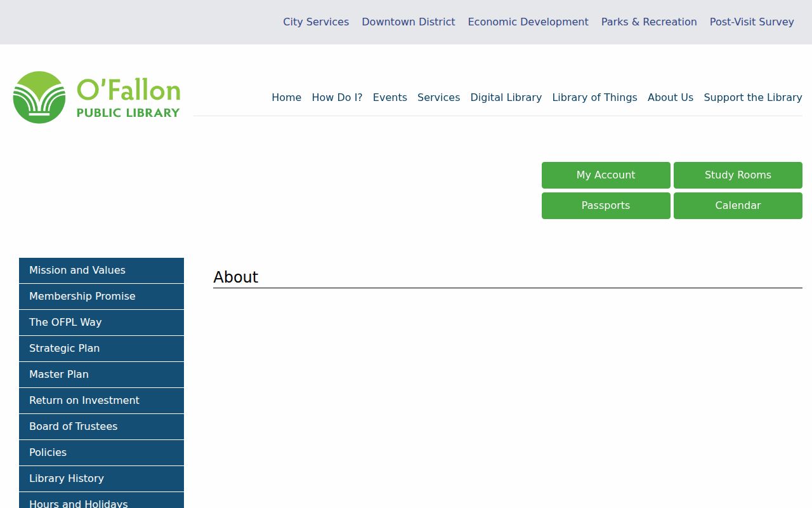Viewport: 812px width, 508px height.
Task: Open the Post-Visit Survey link
Action: coord(752,22)
